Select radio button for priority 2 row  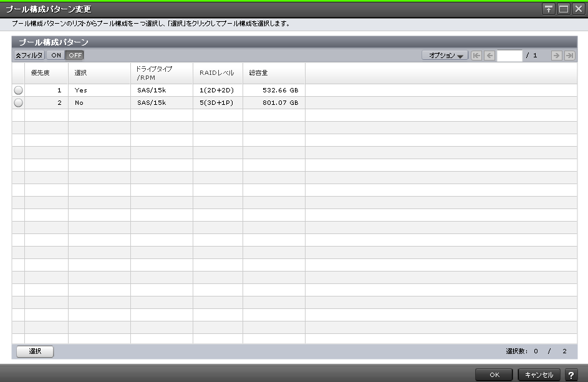click(18, 103)
